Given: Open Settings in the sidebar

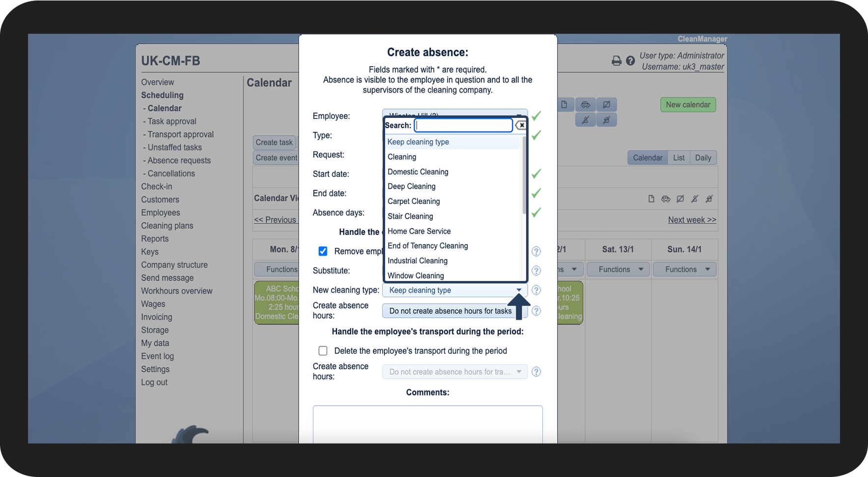Looking at the screenshot, I should (x=155, y=369).
